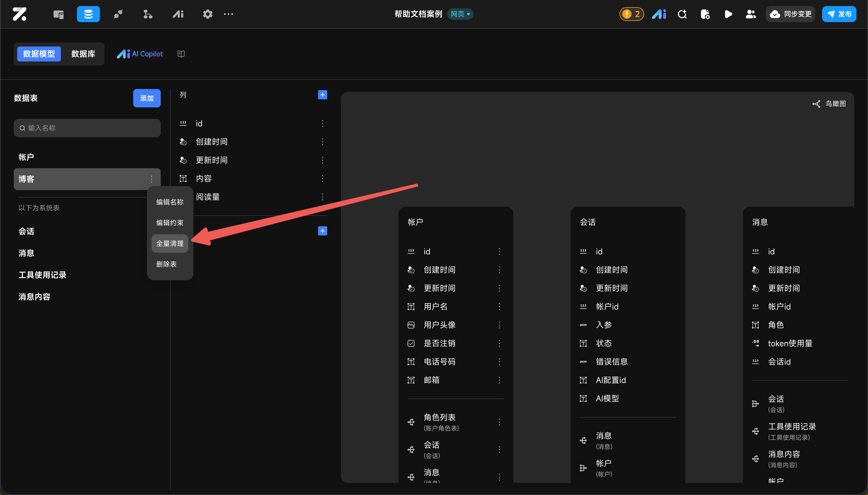Click the blue plus to add column
The height and width of the screenshot is (495, 868).
(x=322, y=94)
